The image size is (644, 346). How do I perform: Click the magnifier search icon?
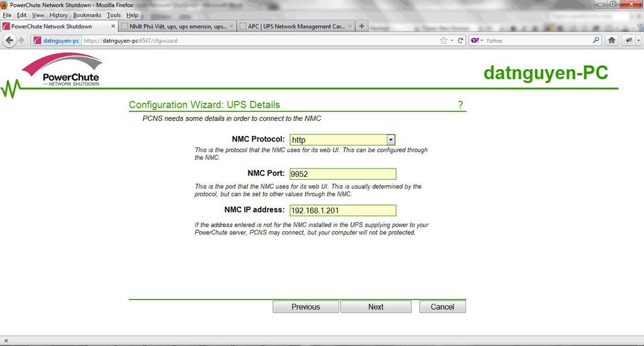pyautogui.click(x=596, y=40)
